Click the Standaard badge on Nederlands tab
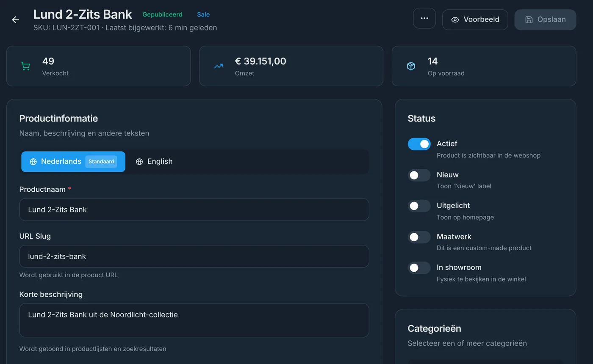 101,162
